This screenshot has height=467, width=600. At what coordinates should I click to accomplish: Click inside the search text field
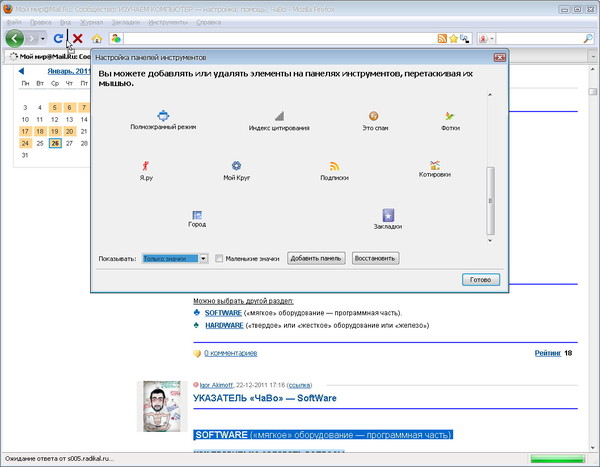(x=540, y=38)
